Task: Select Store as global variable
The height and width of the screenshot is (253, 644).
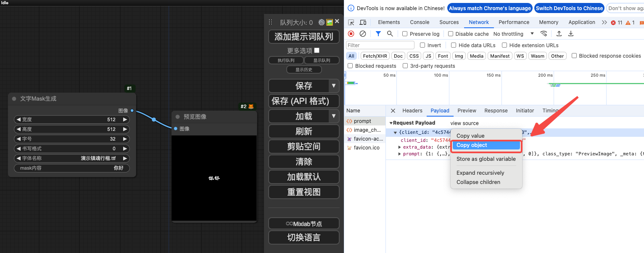Action: point(486,159)
